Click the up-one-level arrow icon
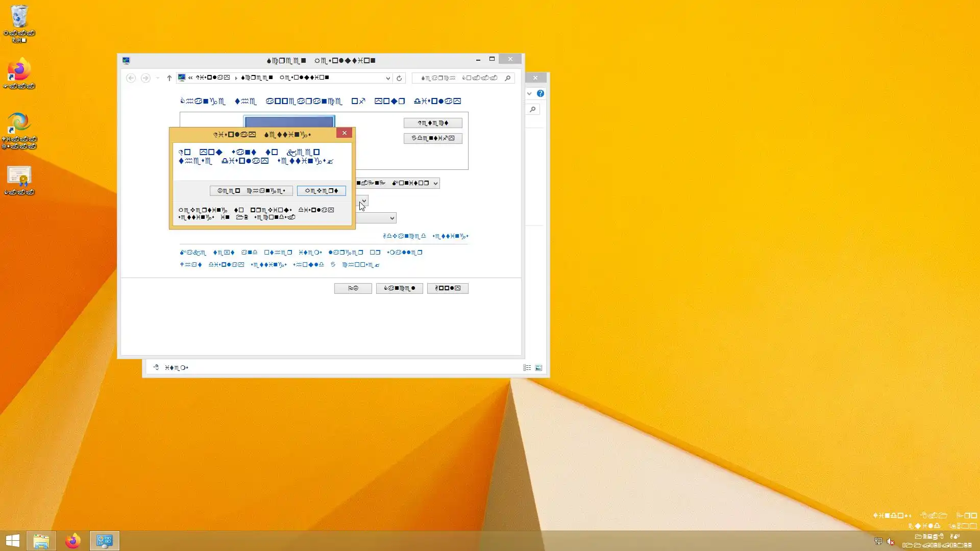 169,78
